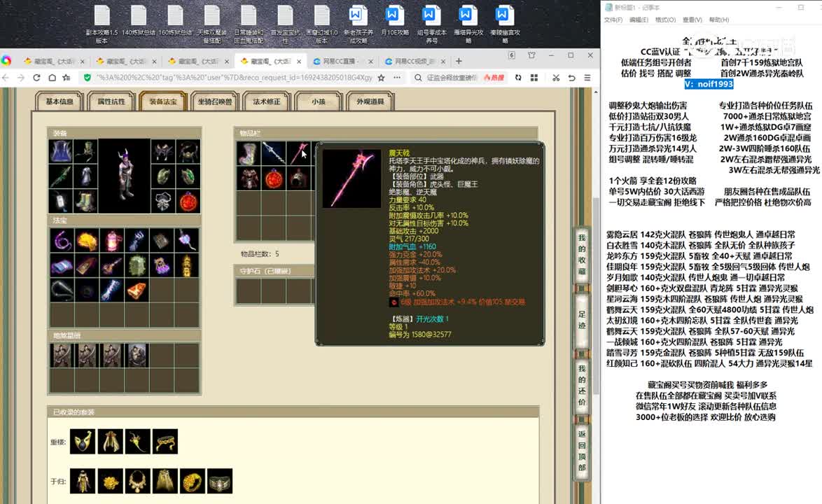The height and width of the screenshot is (504, 822).
Task: Select the dark helmet in the inventory
Action: (x=299, y=178)
